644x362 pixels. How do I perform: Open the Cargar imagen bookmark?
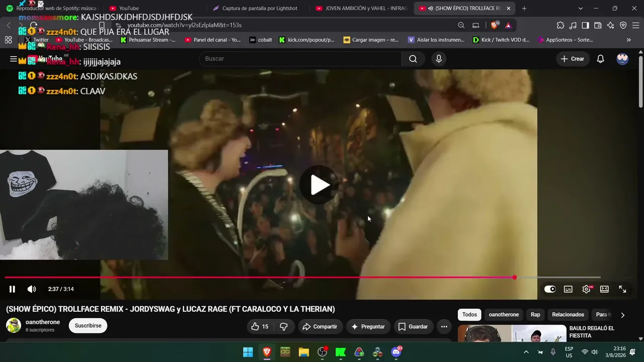coord(371,40)
